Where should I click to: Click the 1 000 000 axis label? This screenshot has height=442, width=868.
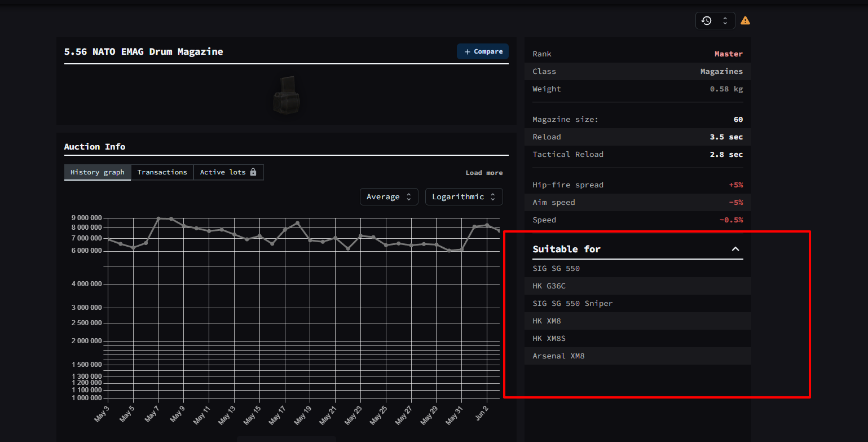point(86,398)
